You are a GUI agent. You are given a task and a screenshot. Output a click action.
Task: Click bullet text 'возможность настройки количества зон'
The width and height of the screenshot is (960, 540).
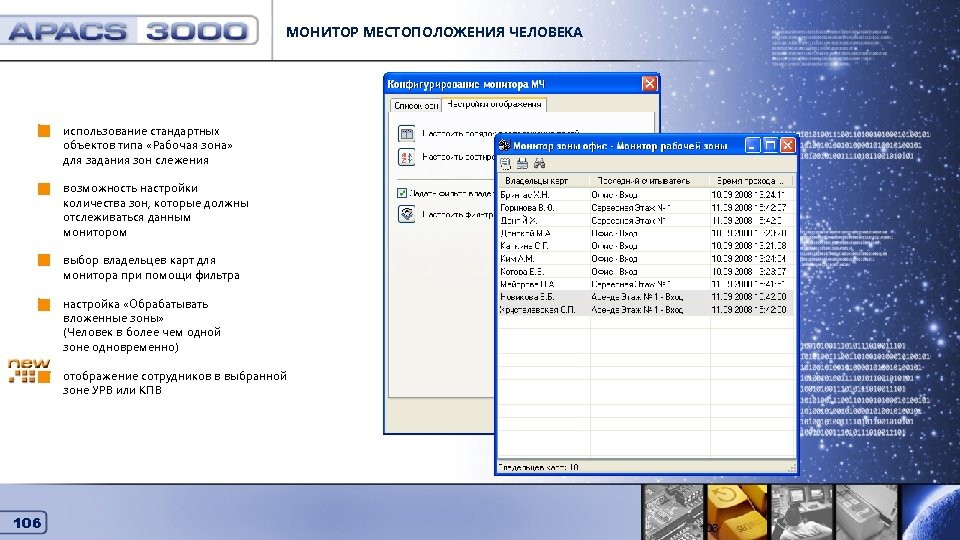[x=156, y=210]
